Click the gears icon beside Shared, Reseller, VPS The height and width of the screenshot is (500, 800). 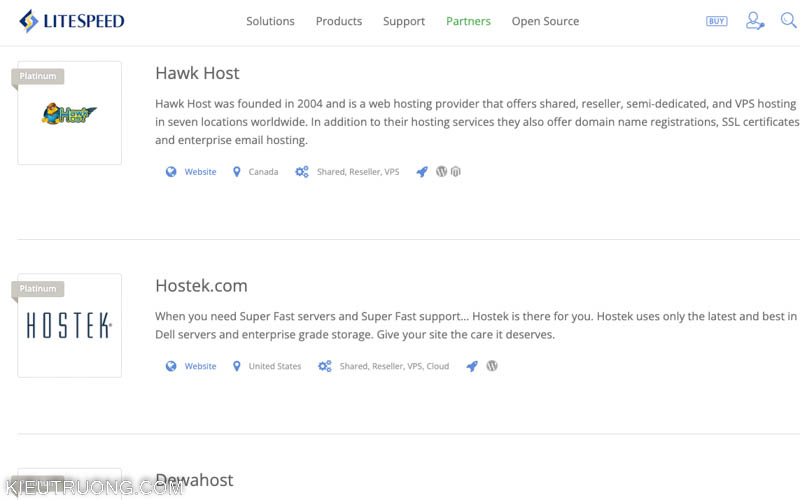pos(302,172)
